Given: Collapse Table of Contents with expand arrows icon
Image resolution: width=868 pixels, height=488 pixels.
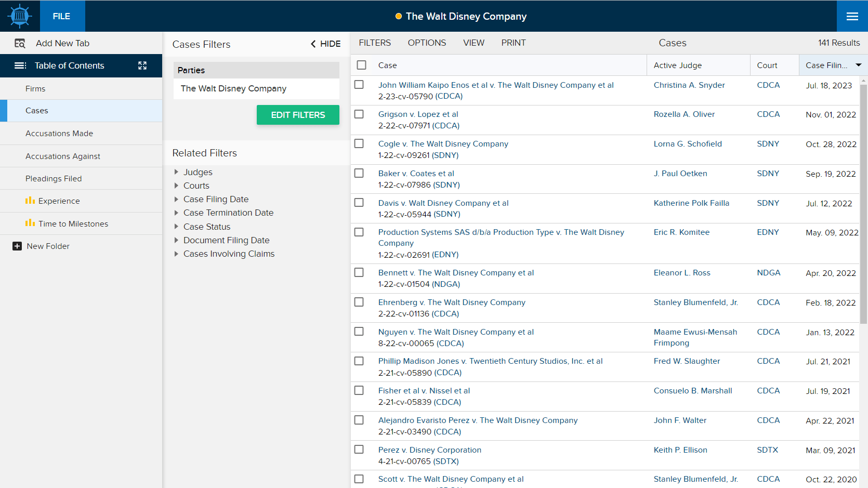Looking at the screenshot, I should click(x=142, y=65).
